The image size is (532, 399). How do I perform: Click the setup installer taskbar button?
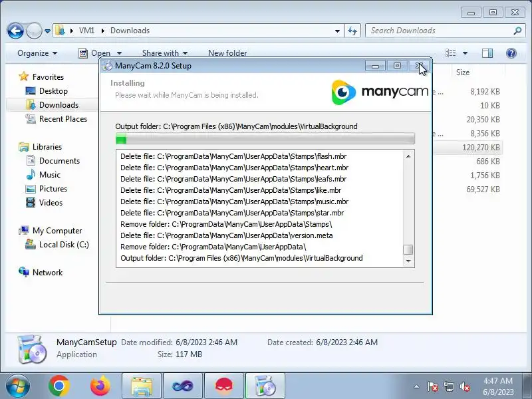(x=265, y=386)
